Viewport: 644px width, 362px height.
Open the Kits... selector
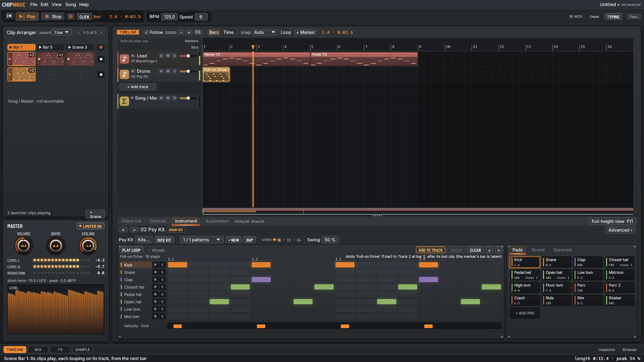click(144, 240)
